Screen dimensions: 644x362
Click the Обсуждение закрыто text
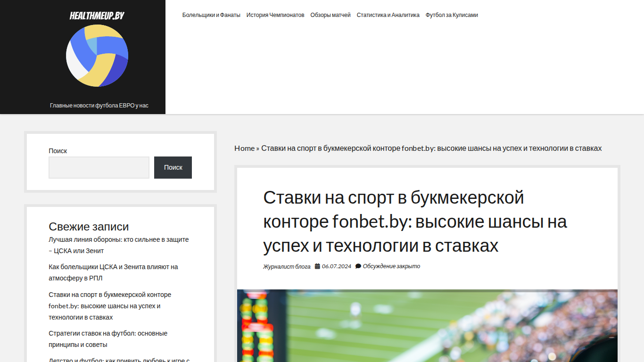[x=391, y=266]
